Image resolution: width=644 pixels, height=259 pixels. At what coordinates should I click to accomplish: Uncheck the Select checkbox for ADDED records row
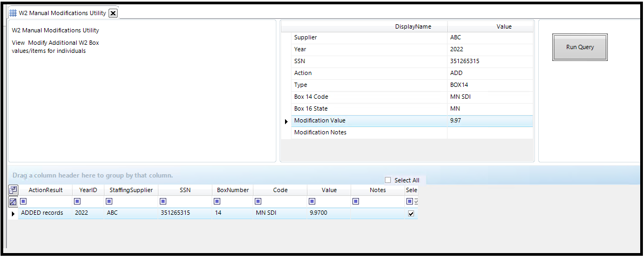(x=411, y=214)
